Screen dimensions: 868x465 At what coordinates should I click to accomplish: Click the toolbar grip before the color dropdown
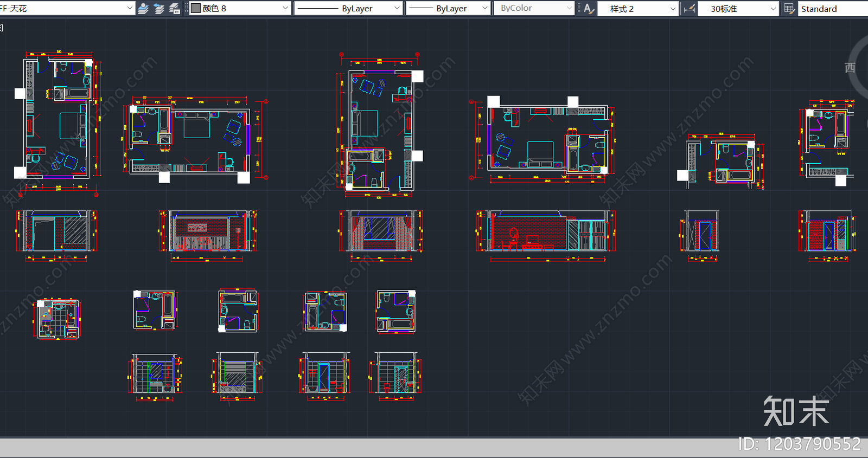coord(186,9)
